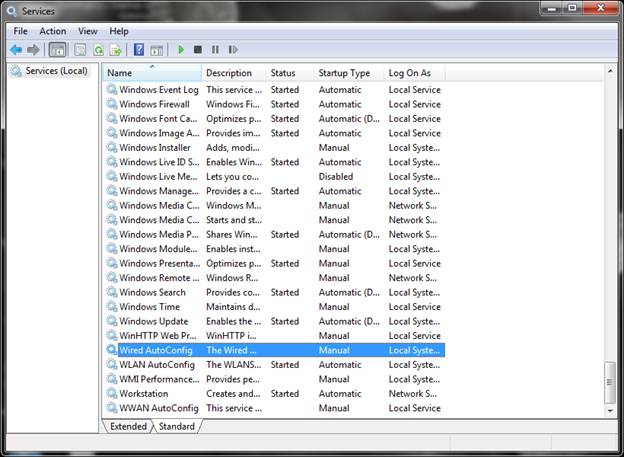Click the 'Lets you co...' description cell
The image size is (624, 457).
[x=232, y=176]
